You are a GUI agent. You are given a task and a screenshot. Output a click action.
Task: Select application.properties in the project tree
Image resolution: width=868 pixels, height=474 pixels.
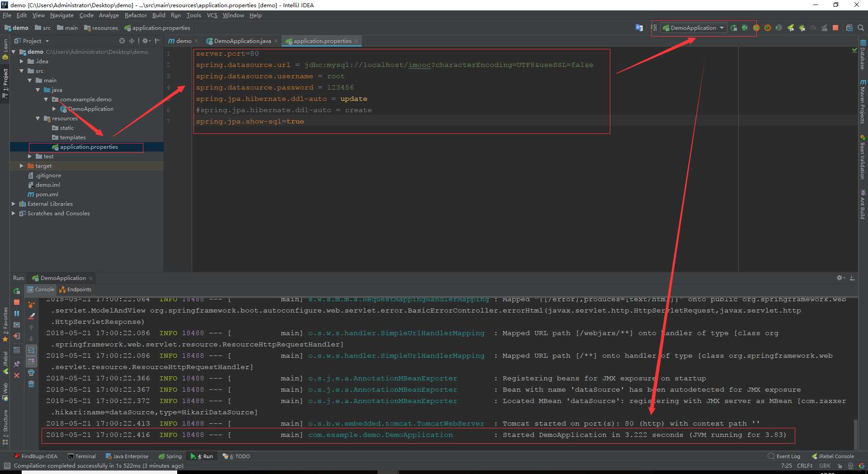(x=86, y=147)
